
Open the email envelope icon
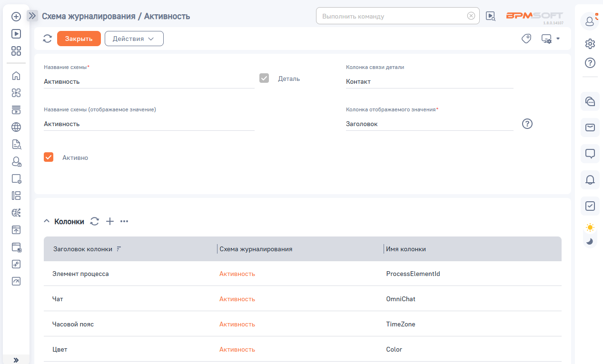coord(590,128)
